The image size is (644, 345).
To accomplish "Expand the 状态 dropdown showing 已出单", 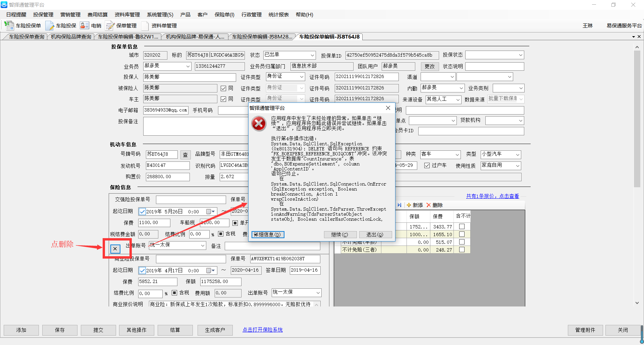I will click(312, 55).
